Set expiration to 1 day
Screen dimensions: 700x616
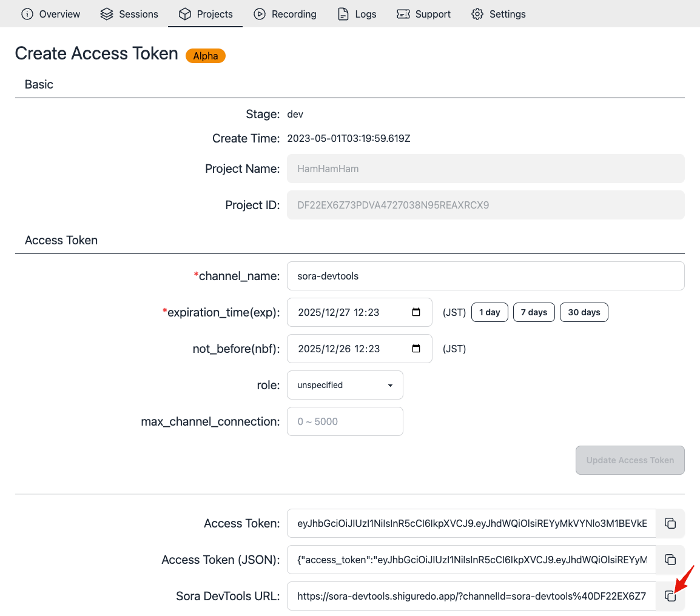490,312
